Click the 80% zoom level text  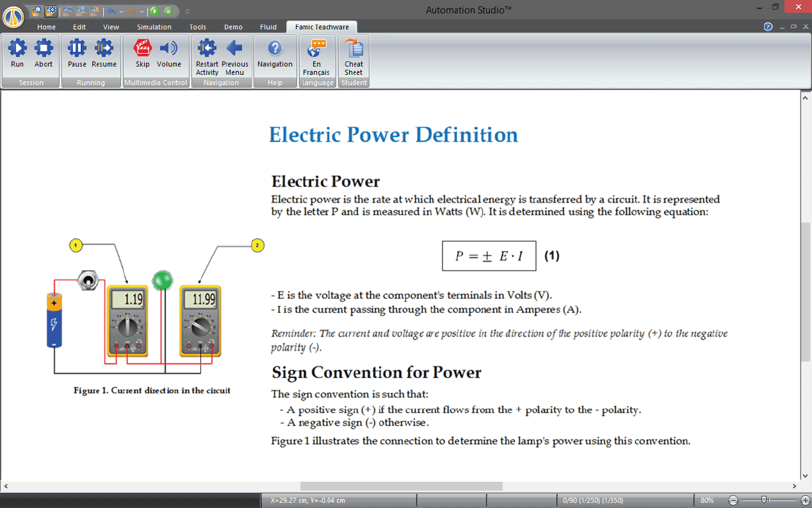[707, 500]
